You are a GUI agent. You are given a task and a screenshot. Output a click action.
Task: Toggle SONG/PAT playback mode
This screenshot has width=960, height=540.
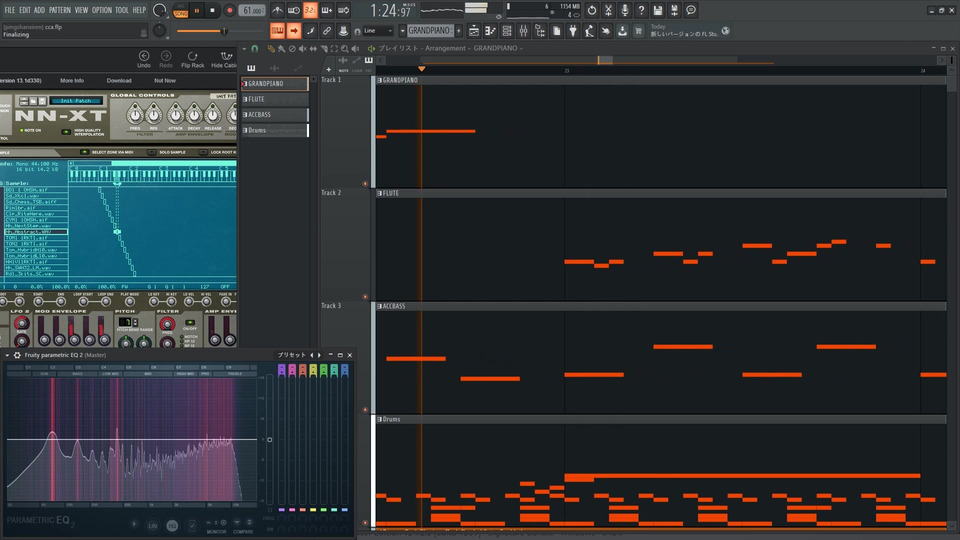pos(181,10)
